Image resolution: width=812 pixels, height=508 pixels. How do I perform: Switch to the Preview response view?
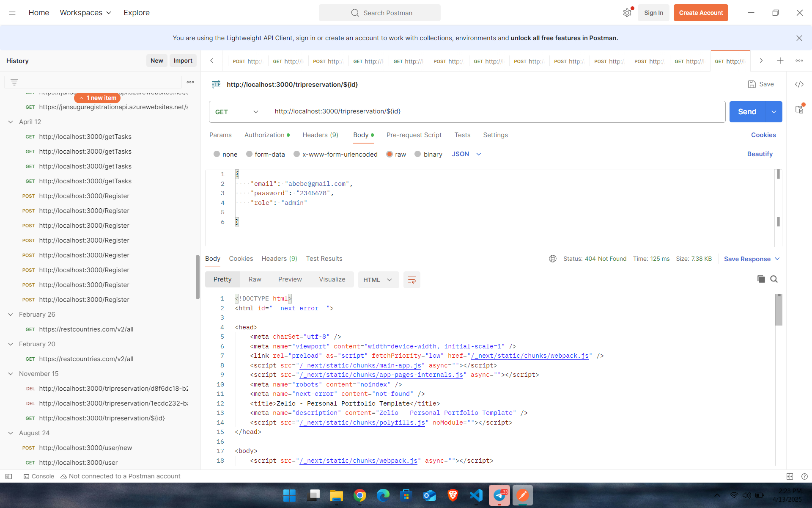290,279
